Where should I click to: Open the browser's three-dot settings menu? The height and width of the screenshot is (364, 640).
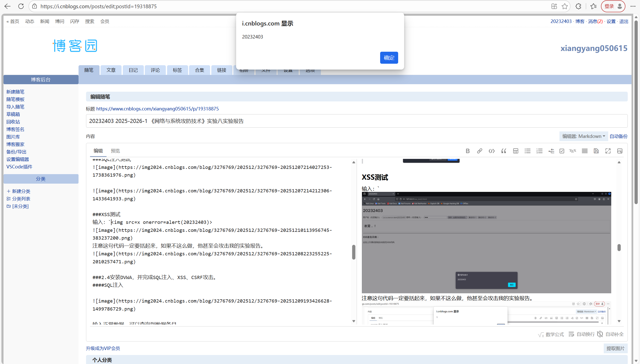(633, 6)
